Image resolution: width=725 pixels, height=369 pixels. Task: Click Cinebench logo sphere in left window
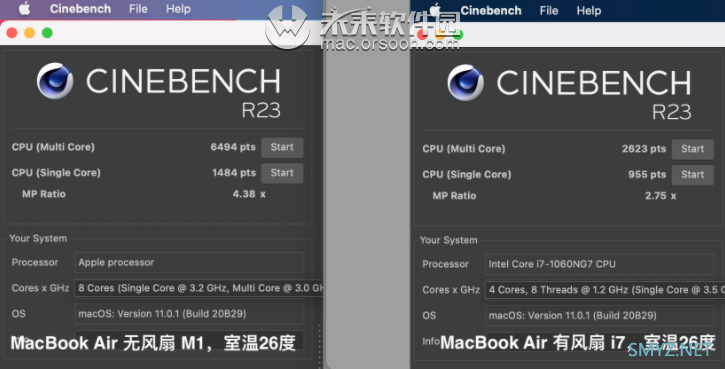(55, 81)
